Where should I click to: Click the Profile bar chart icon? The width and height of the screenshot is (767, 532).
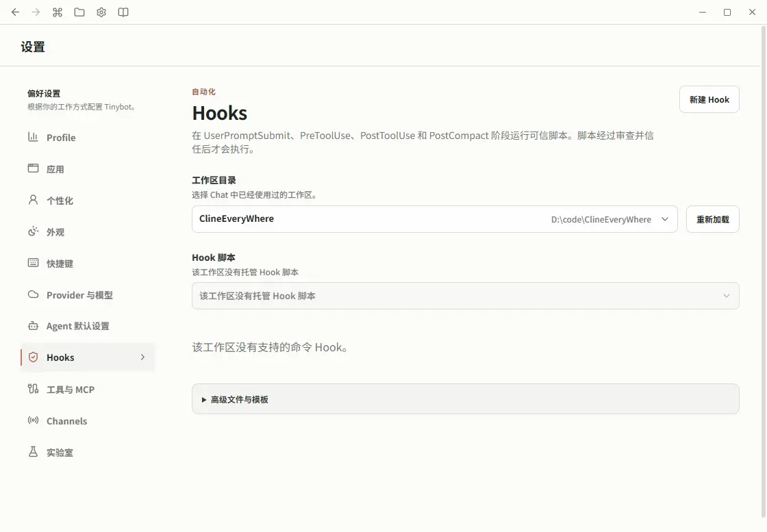(x=33, y=137)
